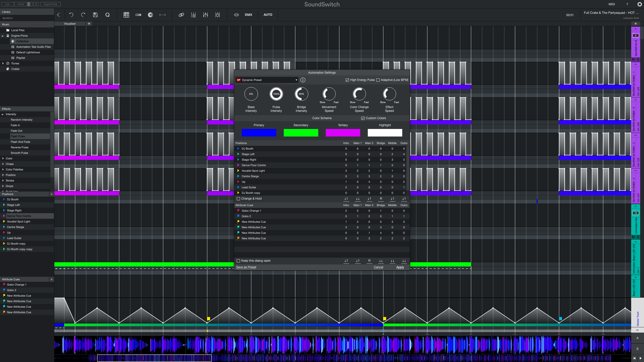Viewport: 644px width, 362px height.
Task: Click the DMX mode toggle button
Action: pos(248,15)
